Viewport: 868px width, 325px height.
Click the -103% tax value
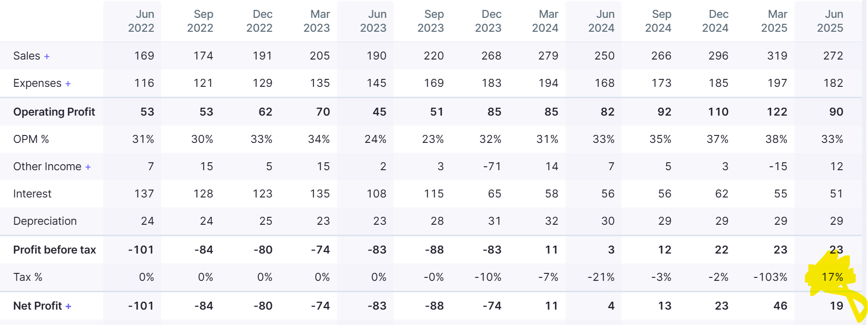[x=770, y=277]
